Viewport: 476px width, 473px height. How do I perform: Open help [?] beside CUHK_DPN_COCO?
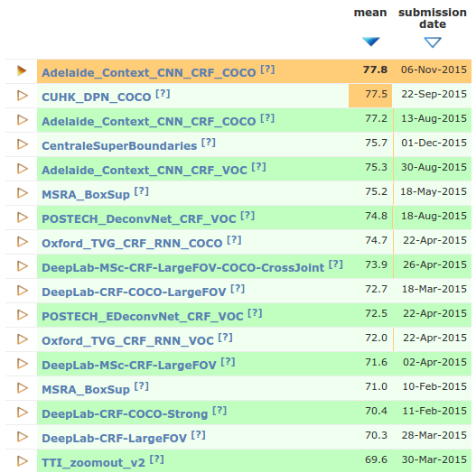(x=163, y=94)
